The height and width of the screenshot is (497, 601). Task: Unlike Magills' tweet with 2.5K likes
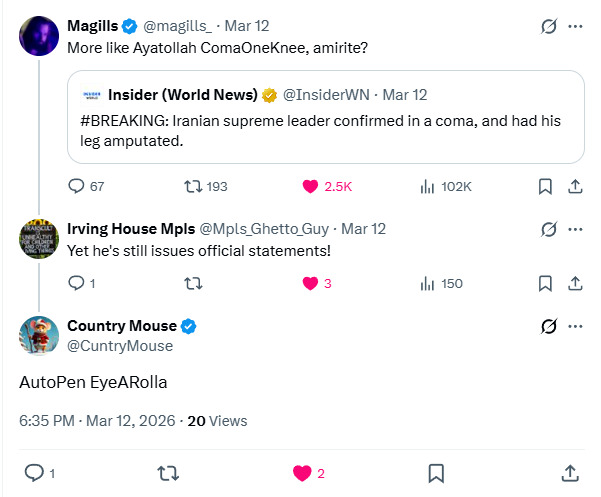[311, 186]
